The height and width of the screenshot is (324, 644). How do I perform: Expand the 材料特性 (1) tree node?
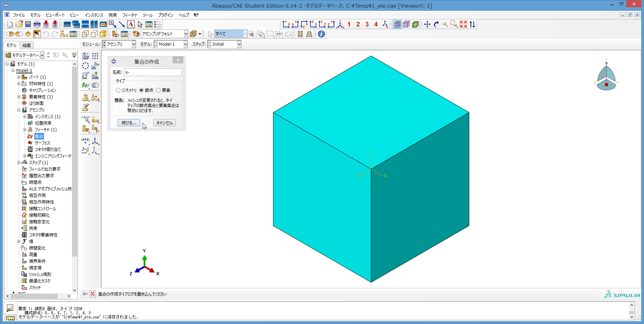click(19, 84)
